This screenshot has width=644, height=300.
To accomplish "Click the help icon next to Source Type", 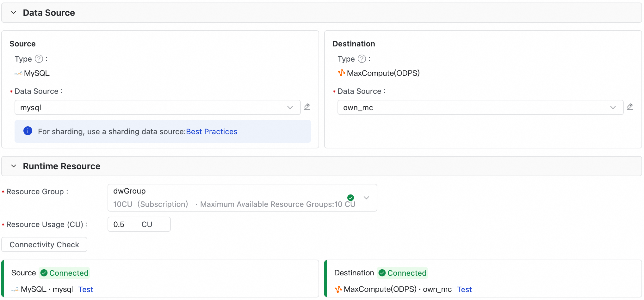I will click(39, 59).
